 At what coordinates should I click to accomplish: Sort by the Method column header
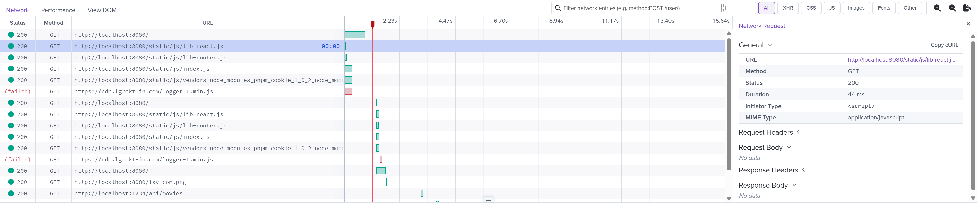click(x=53, y=23)
